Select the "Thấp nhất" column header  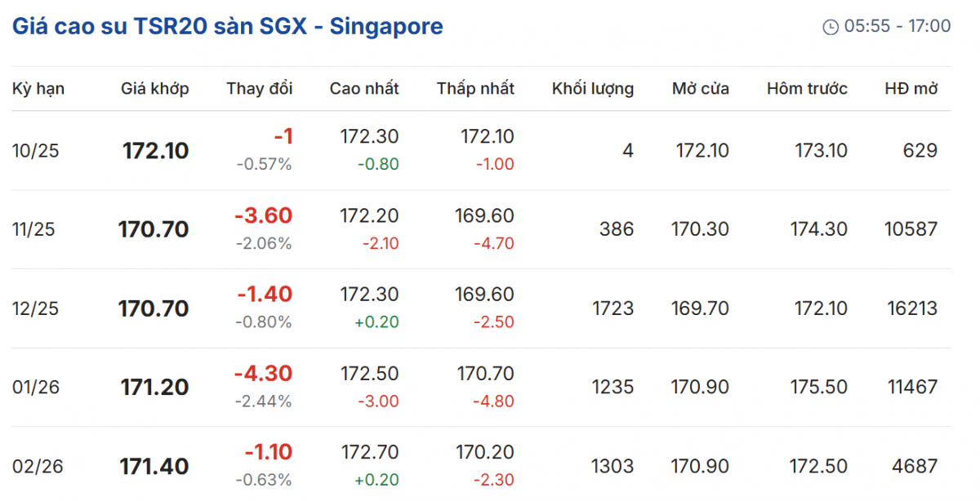coord(475,89)
